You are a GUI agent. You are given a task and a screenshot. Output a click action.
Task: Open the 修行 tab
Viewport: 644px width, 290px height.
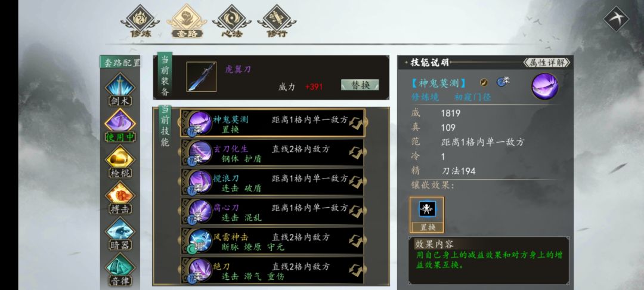click(277, 20)
